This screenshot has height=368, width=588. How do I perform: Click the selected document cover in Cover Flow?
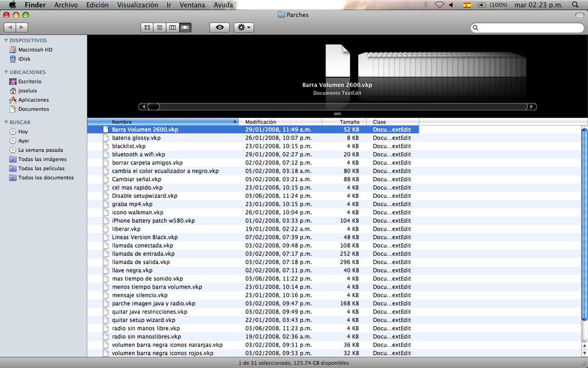(x=337, y=61)
